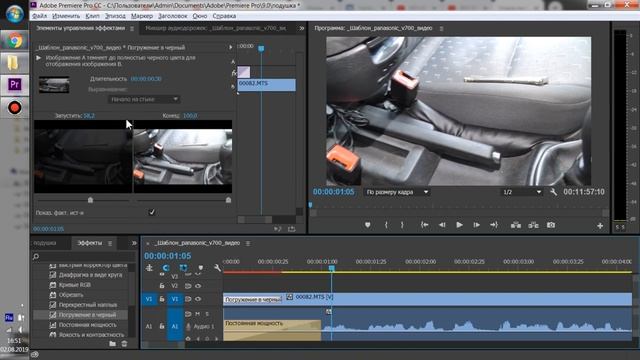Solo the A1 track with S
The height and width of the screenshot is (360, 640).
coord(207,313)
